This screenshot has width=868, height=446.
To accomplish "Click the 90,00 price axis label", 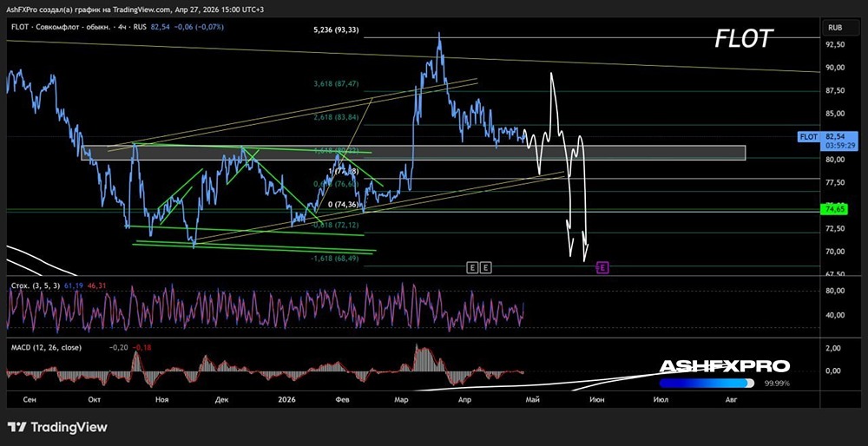I will (x=834, y=68).
